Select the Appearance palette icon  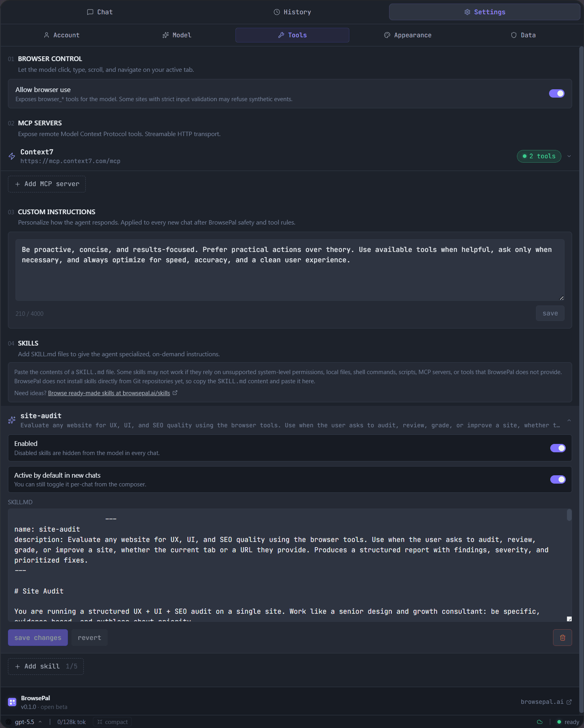(x=387, y=35)
